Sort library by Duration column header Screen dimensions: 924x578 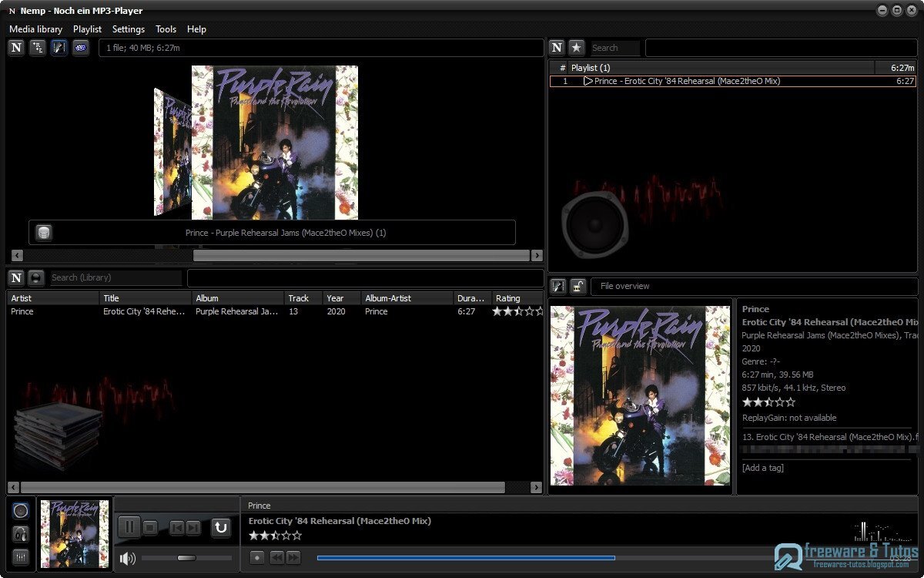click(473, 298)
